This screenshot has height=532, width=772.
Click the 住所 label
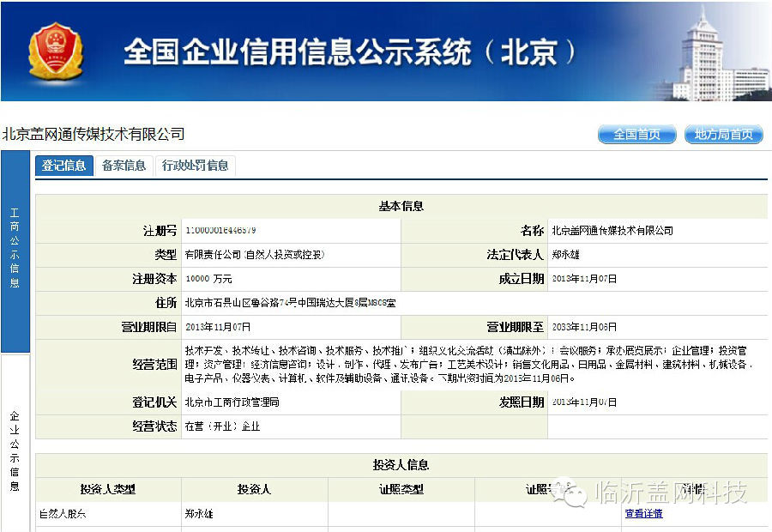[166, 302]
